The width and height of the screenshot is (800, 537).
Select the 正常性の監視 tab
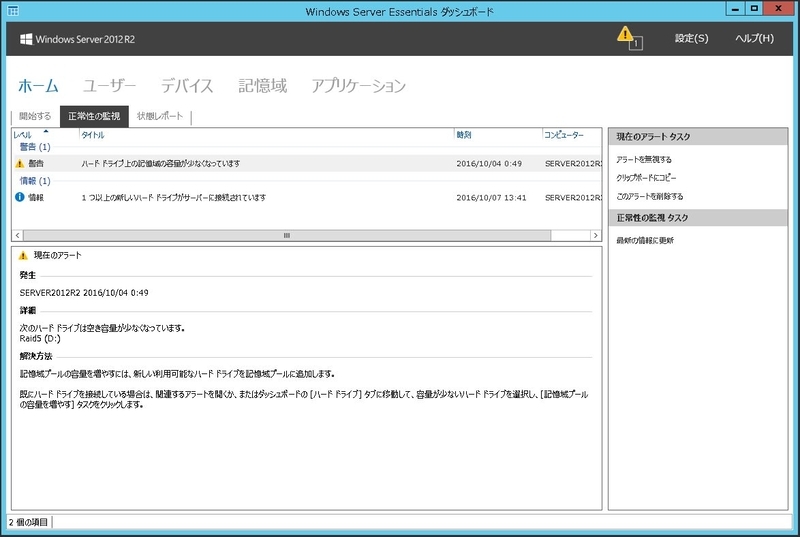[94, 116]
